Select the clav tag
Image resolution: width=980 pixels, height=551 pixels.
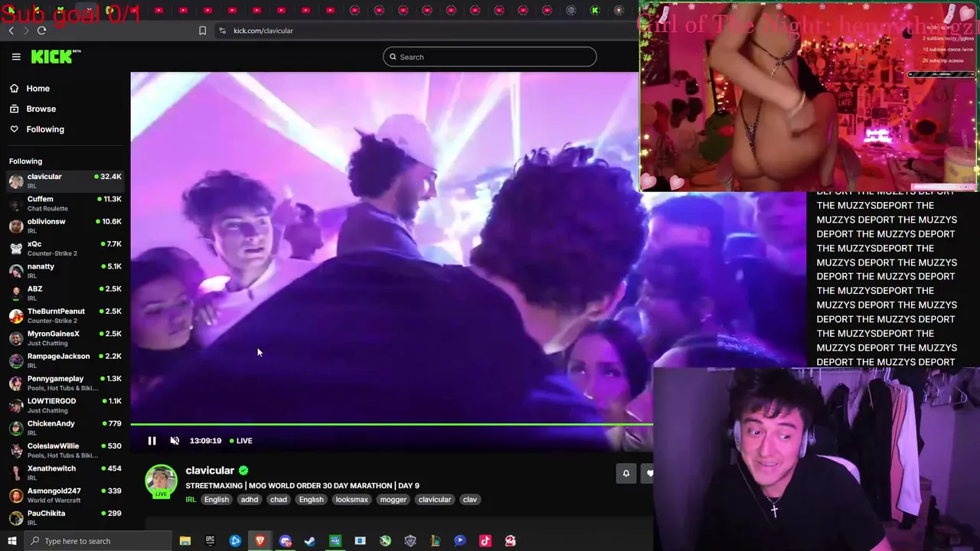pyautogui.click(x=470, y=500)
